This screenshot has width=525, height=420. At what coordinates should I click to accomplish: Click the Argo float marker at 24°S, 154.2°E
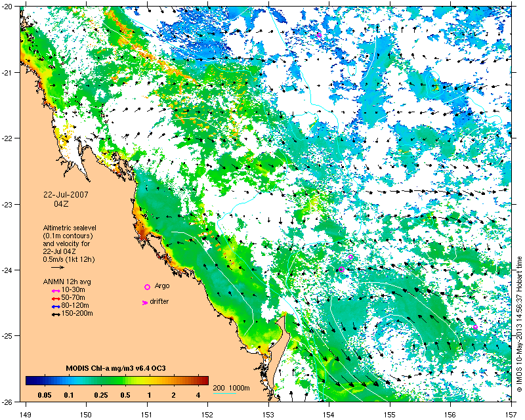pos(341,269)
